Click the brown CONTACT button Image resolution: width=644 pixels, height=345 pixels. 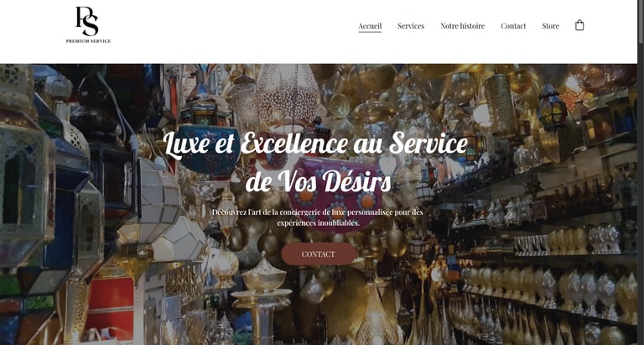pos(319,254)
